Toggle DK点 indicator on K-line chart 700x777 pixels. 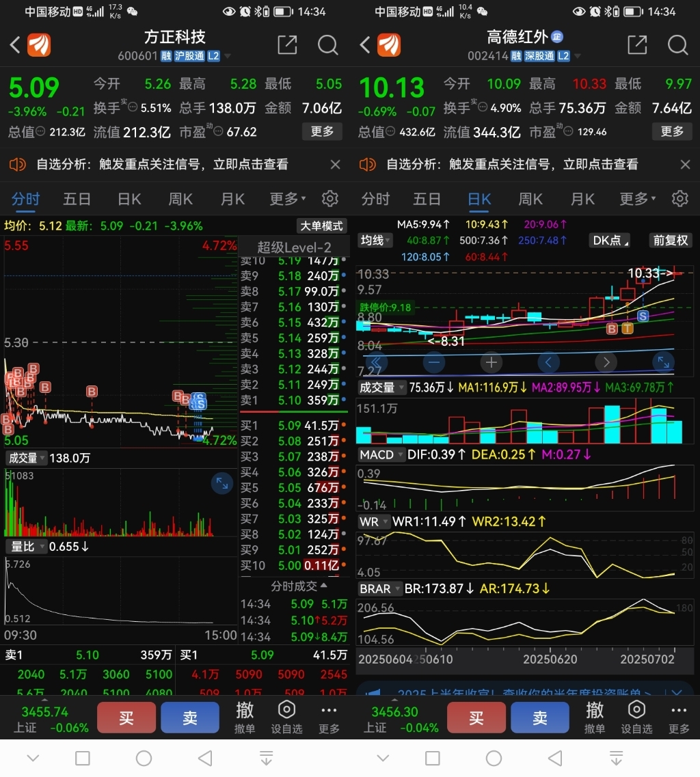(609, 241)
